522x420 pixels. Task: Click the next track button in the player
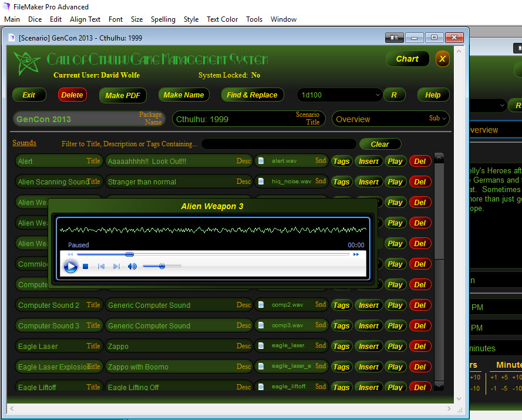pos(116,267)
